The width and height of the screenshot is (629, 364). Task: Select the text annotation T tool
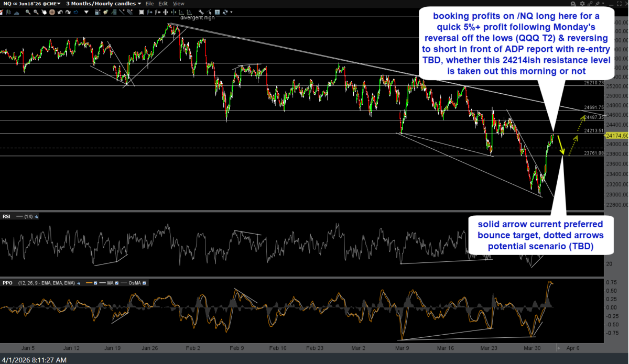pos(217,12)
